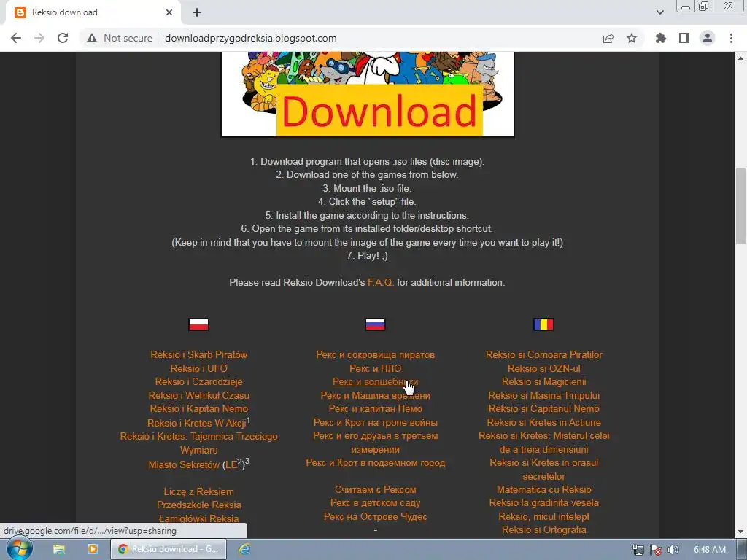Open Рекс и сокровища пиратов link
Image resolution: width=747 pixels, height=560 pixels.
376,355
